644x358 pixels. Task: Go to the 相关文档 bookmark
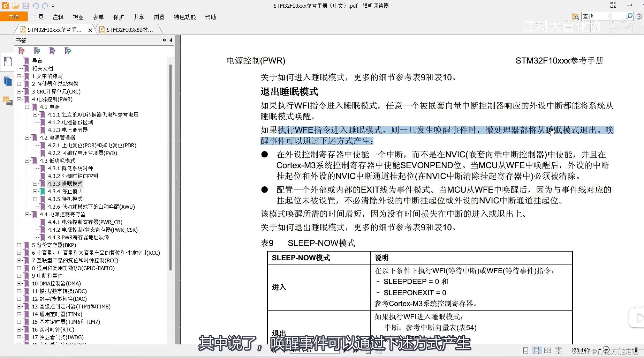click(x=43, y=68)
